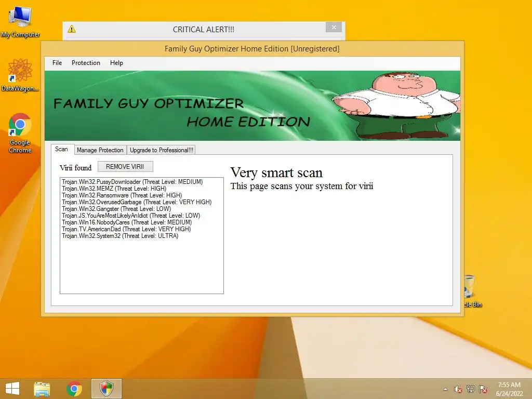This screenshot has width=532, height=399.
Task: Click the muted volume tray icon
Action: click(x=458, y=389)
